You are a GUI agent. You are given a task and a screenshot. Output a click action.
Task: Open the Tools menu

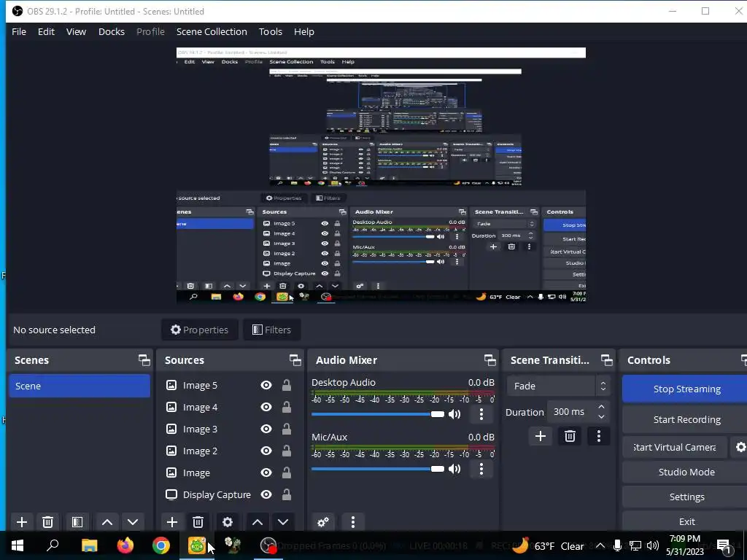[271, 32]
